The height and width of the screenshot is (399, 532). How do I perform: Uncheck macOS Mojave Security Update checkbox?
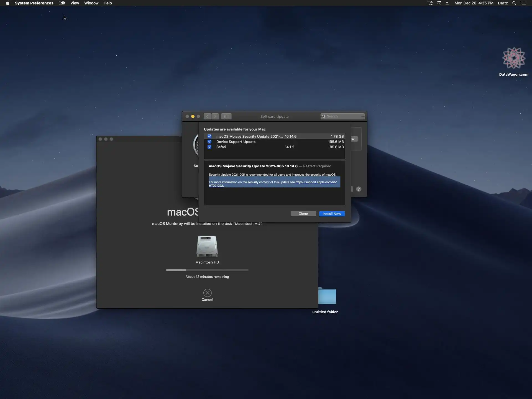coord(209,136)
